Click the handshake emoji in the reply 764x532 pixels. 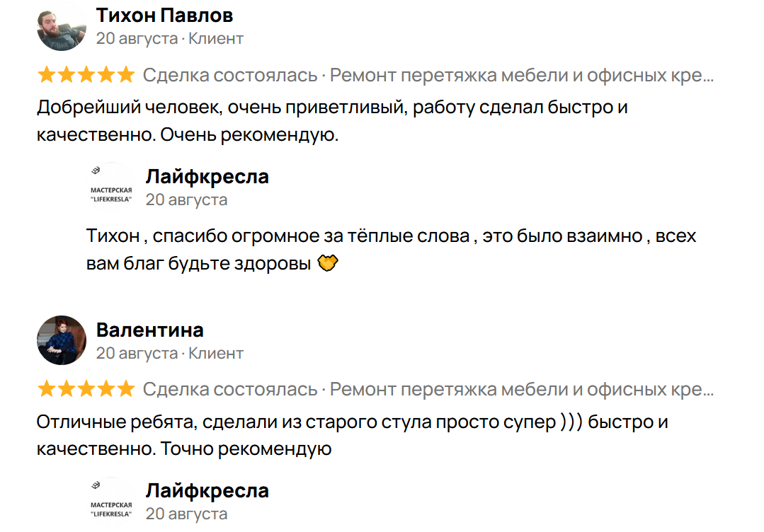(328, 264)
